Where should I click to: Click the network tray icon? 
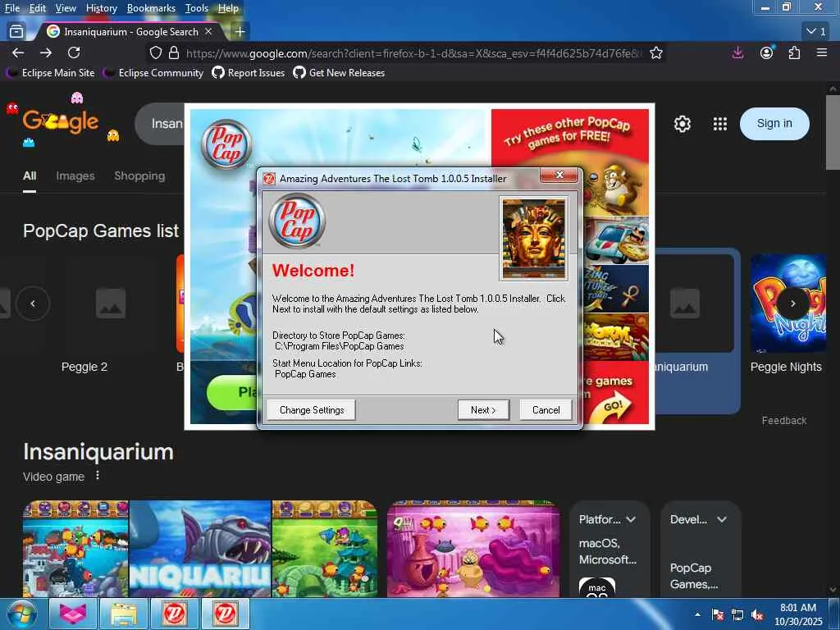pos(737,615)
